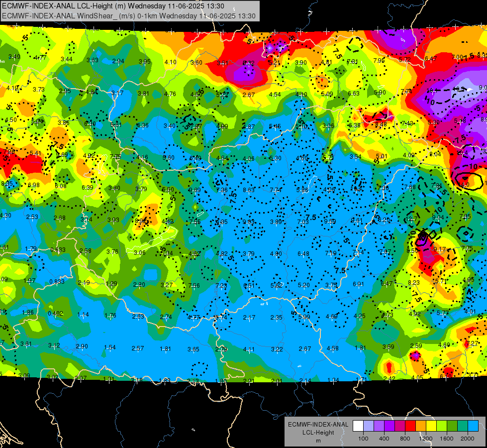Click the grid value 8.23
487x448 pixels.
(414, 282)
